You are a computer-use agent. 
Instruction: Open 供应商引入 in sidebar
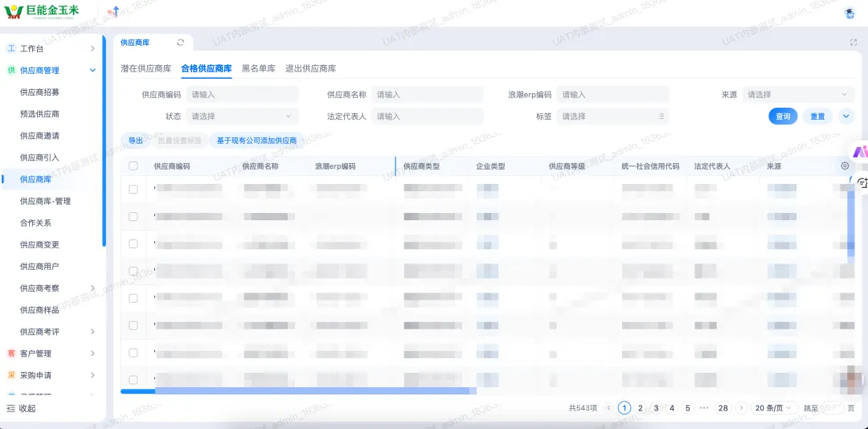(x=40, y=157)
